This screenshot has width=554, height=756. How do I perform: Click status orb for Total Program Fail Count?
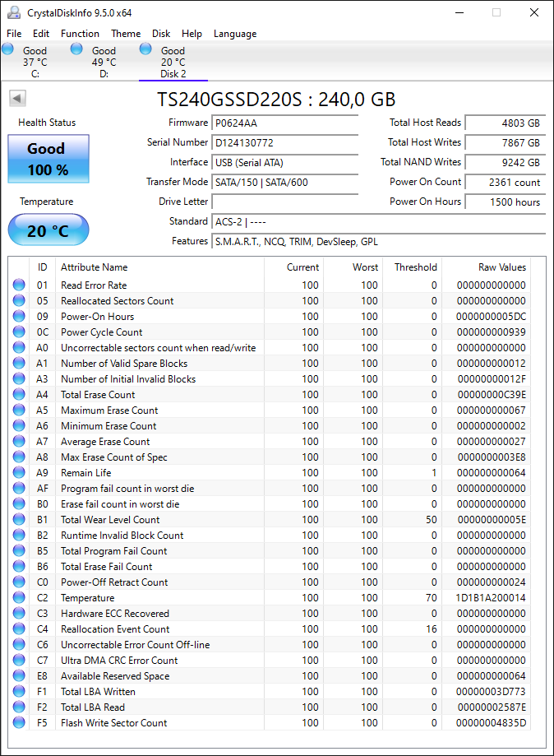click(19, 550)
